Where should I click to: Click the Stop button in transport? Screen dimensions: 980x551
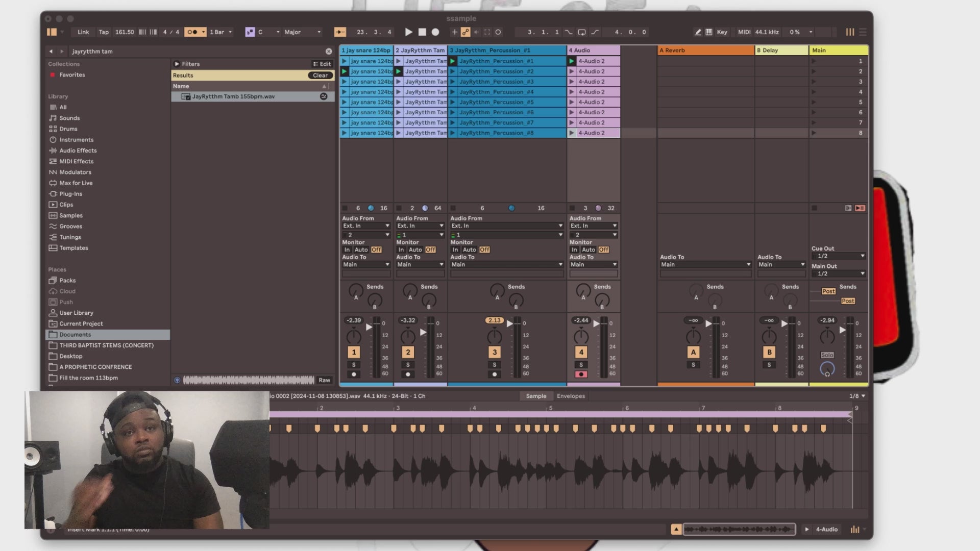tap(422, 32)
